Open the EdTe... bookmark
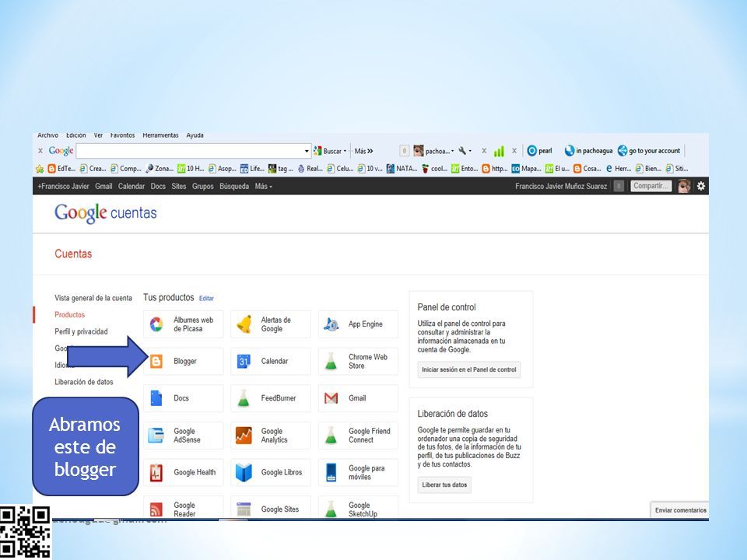Image resolution: width=747 pixels, height=560 pixels. tap(62, 169)
